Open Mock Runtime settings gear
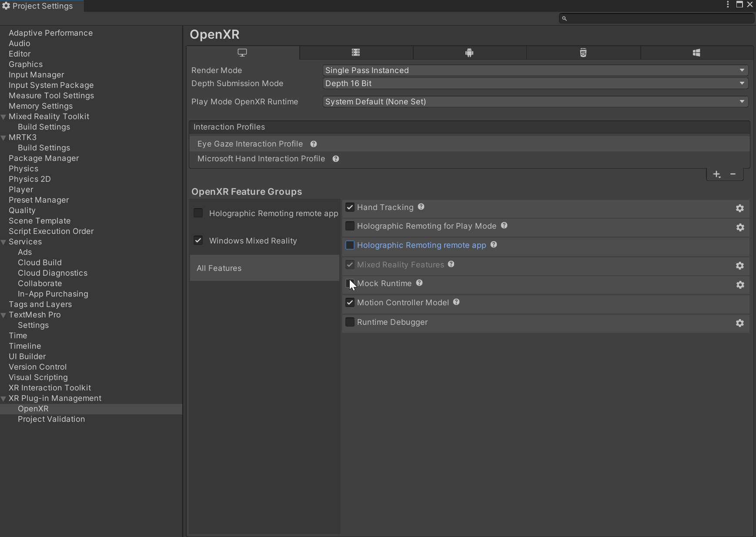Viewport: 756px width, 537px height. coord(740,285)
